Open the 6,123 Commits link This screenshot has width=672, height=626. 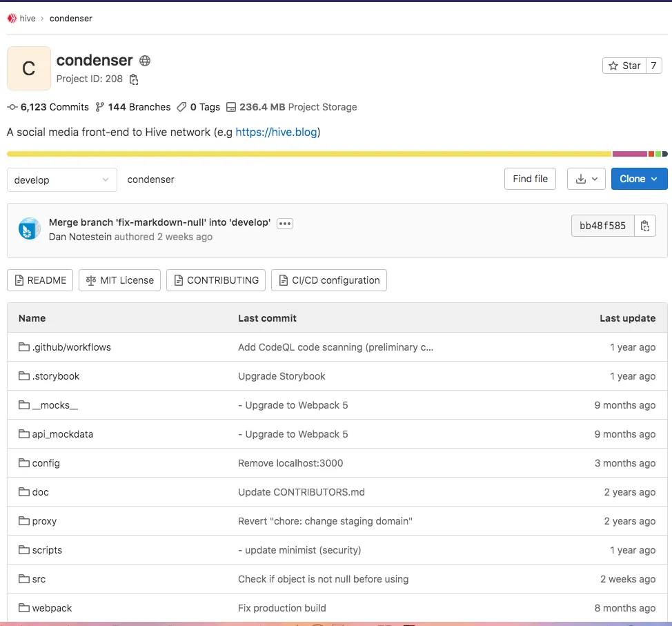[48, 107]
